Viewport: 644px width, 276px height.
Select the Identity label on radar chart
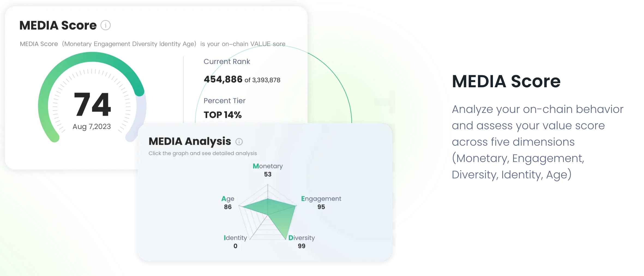click(x=235, y=238)
